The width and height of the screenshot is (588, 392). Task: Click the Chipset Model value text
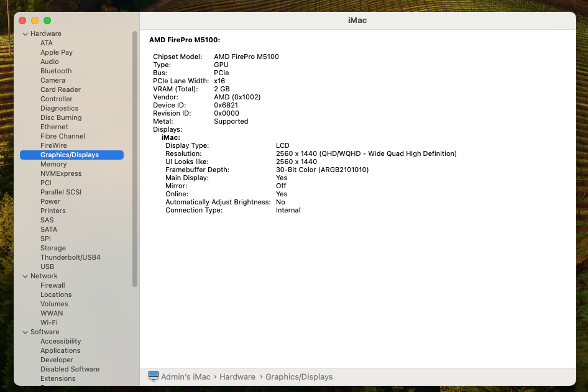246,57
